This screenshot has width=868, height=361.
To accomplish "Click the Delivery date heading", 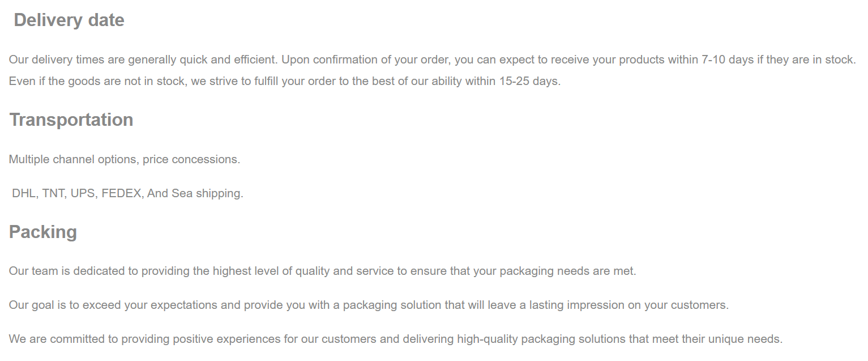I will coord(69,20).
